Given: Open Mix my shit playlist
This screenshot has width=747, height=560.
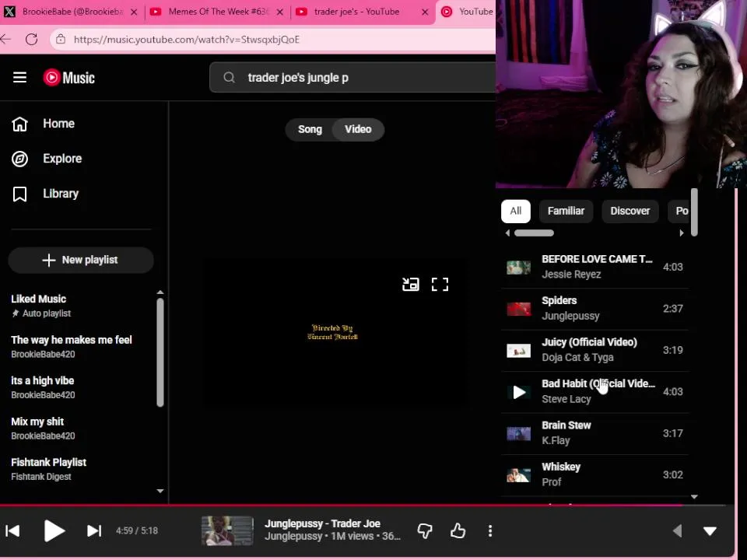Looking at the screenshot, I should click(x=43, y=429).
